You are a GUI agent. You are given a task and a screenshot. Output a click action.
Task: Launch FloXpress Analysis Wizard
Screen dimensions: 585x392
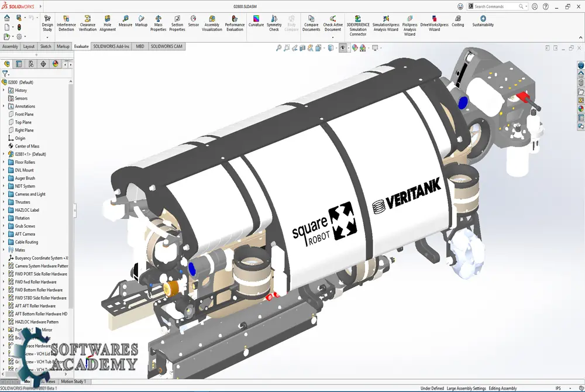click(x=409, y=26)
